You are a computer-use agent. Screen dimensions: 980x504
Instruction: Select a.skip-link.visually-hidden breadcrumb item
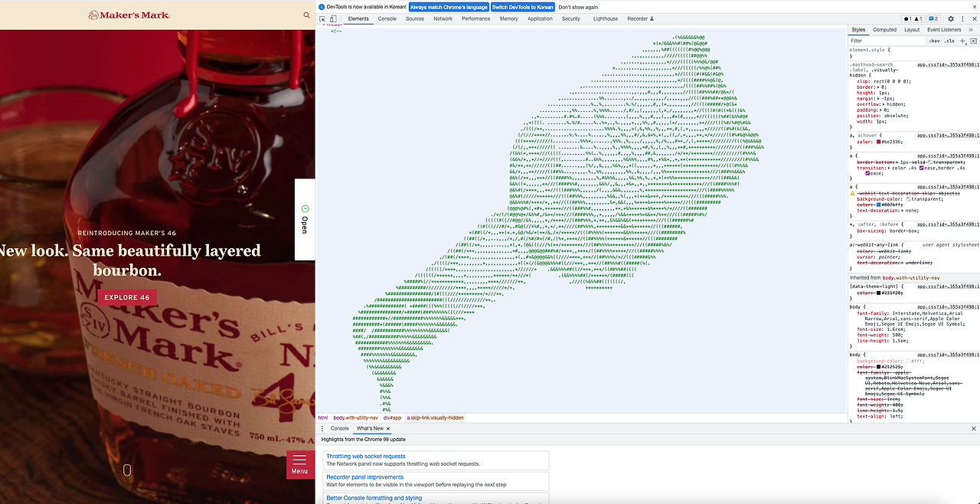pos(435,417)
